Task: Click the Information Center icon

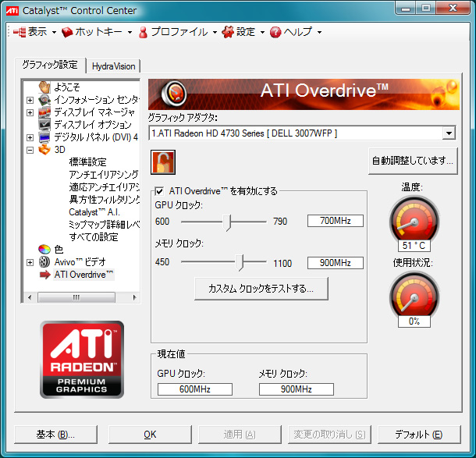Action: click(44, 100)
